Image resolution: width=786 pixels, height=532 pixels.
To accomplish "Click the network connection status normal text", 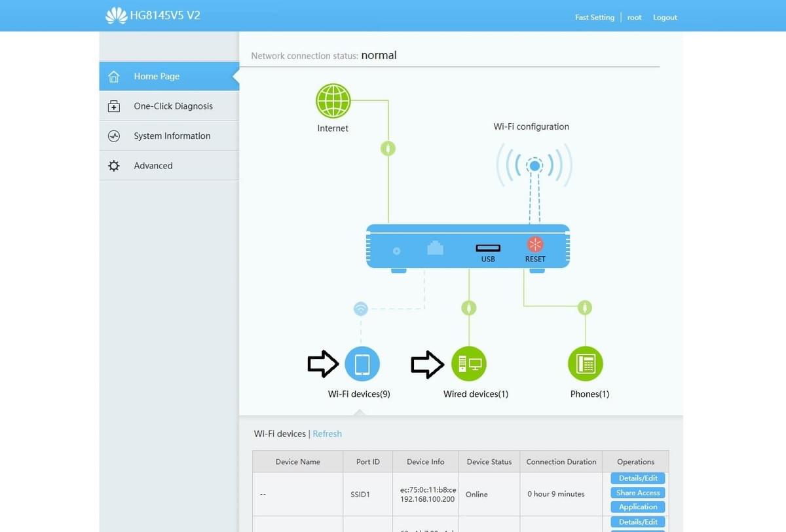I will point(379,56).
